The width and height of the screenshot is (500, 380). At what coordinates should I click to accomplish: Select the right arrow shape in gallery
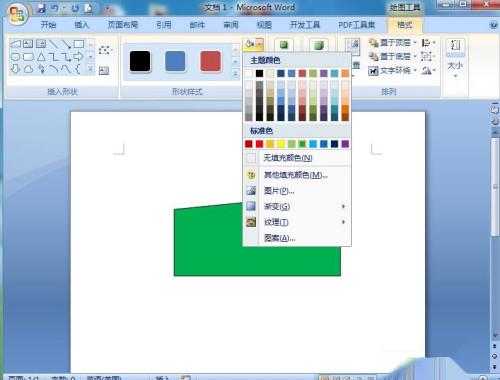[78, 57]
